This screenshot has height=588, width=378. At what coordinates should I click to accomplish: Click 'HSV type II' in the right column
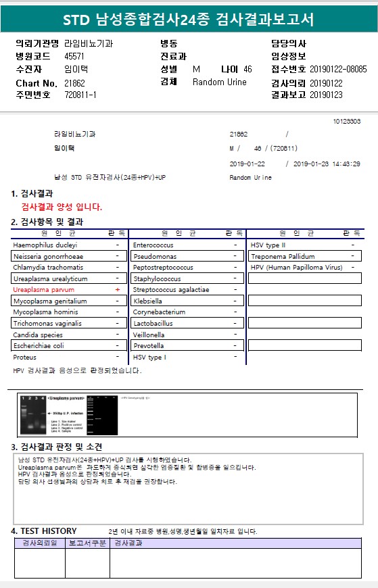pos(268,245)
